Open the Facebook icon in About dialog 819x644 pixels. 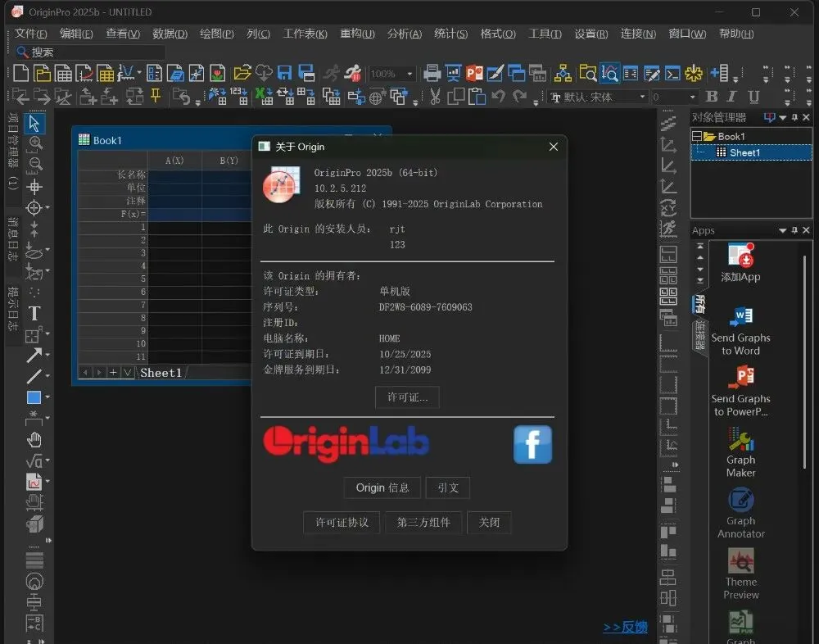(532, 445)
